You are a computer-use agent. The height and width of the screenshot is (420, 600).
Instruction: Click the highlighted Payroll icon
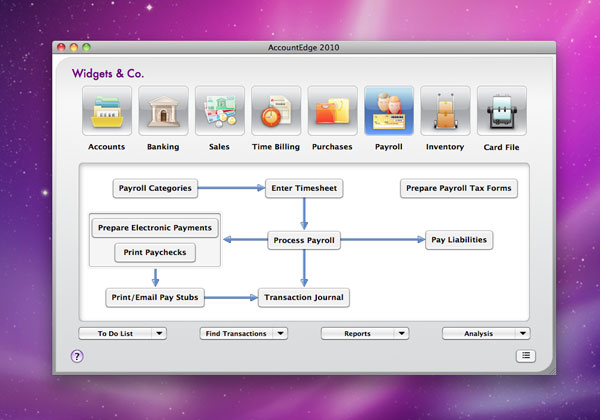(x=389, y=111)
